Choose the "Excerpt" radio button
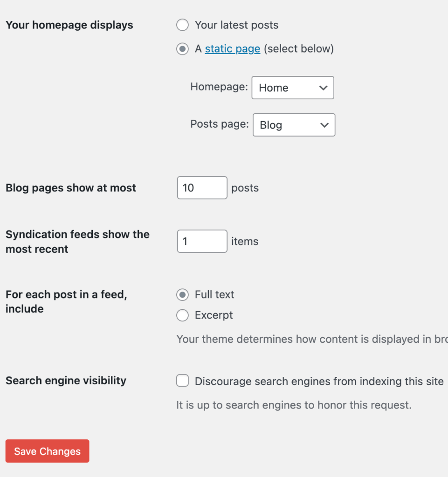Viewport: 448px width, 477px height. click(x=182, y=315)
